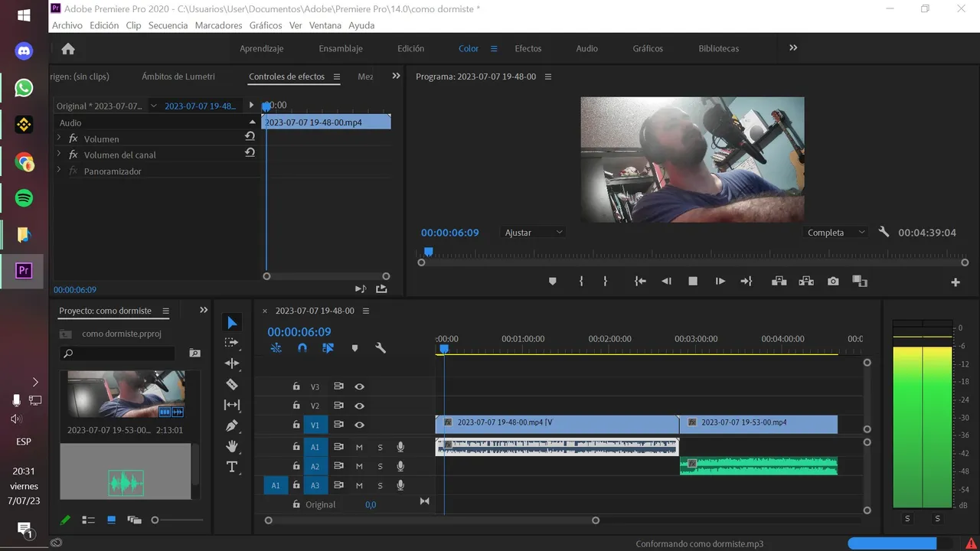980x551 pixels.
Task: Switch project panel to list view
Action: [88, 520]
